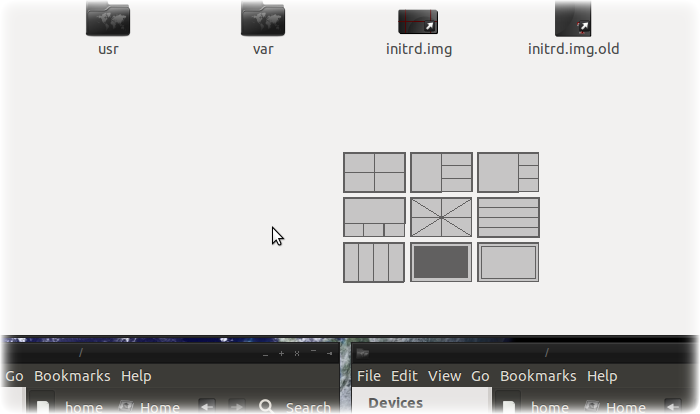Select the two-by-two grid tiling layout
Image resolution: width=700 pixels, height=414 pixels.
tap(374, 172)
